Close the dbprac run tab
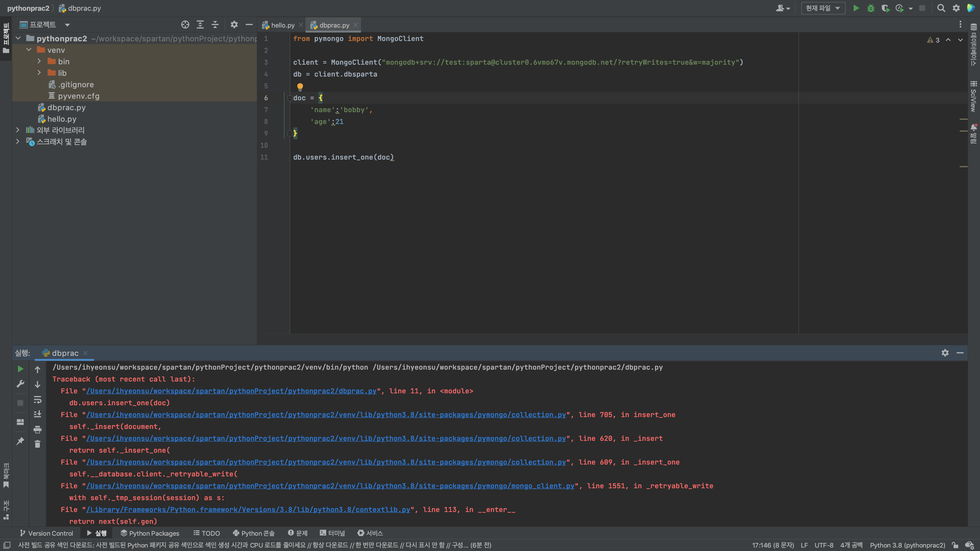Image resolution: width=980 pixels, height=551 pixels. pyautogui.click(x=85, y=353)
